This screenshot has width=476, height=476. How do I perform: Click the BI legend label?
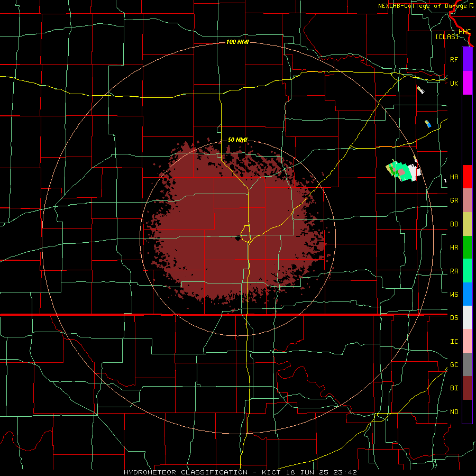[x=454, y=388]
